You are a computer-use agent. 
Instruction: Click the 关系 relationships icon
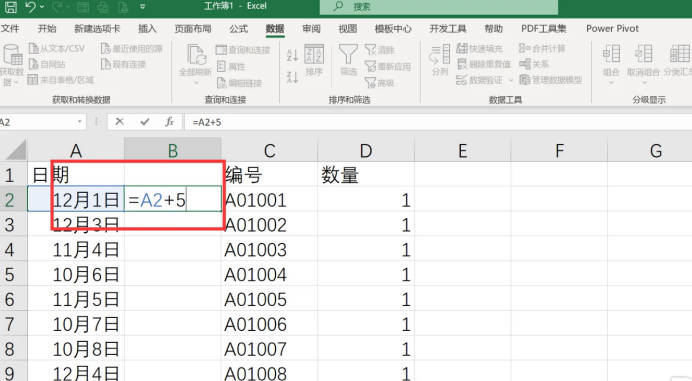tap(524, 64)
